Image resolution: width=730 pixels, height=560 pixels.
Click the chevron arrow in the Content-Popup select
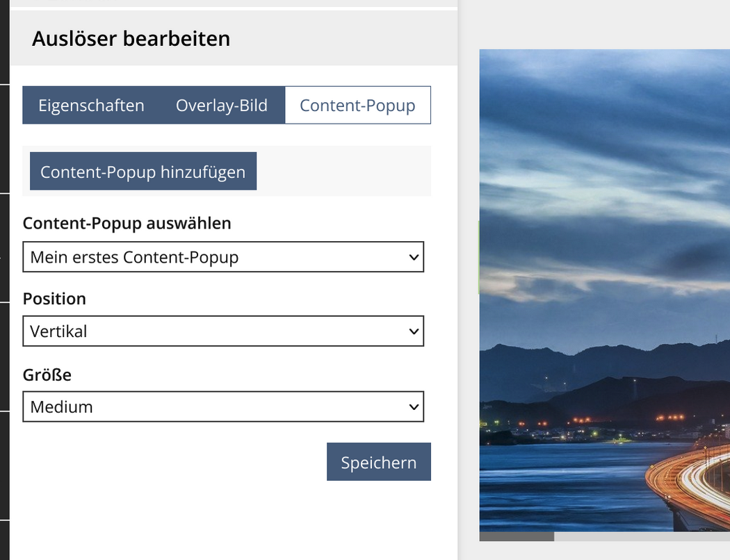[414, 258]
